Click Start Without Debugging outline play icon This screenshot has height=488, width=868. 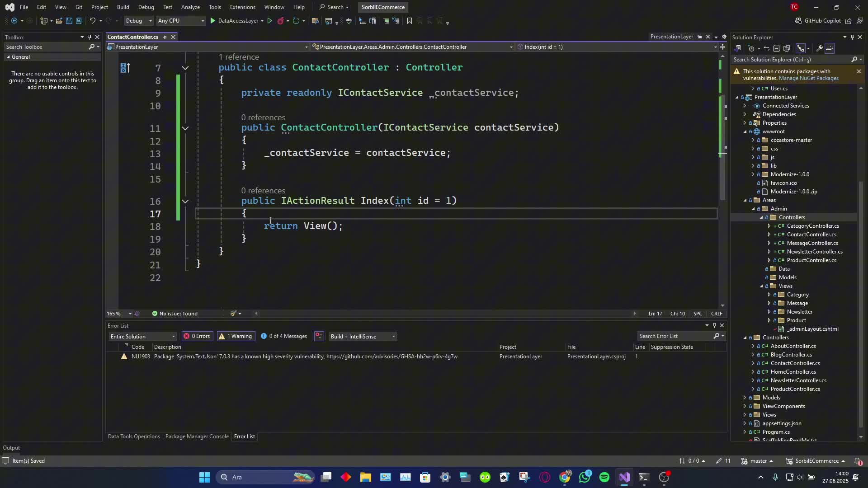point(270,21)
